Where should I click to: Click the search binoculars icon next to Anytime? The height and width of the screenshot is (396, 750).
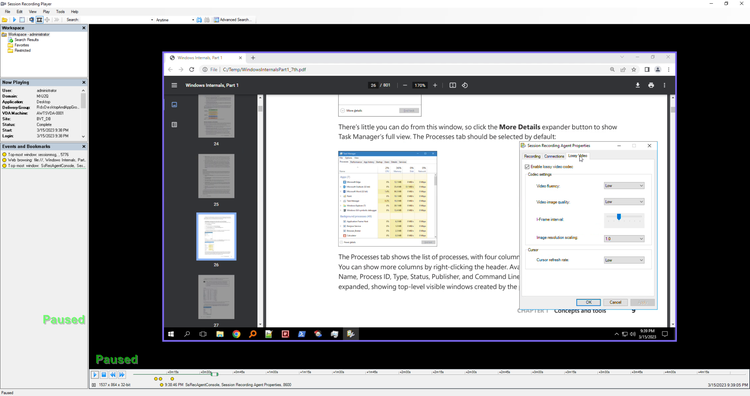(x=199, y=20)
